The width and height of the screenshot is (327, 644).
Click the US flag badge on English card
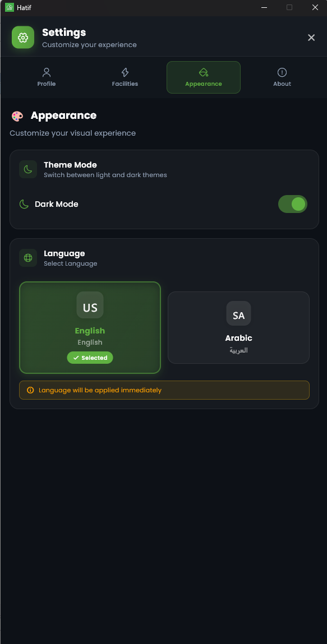90,305
